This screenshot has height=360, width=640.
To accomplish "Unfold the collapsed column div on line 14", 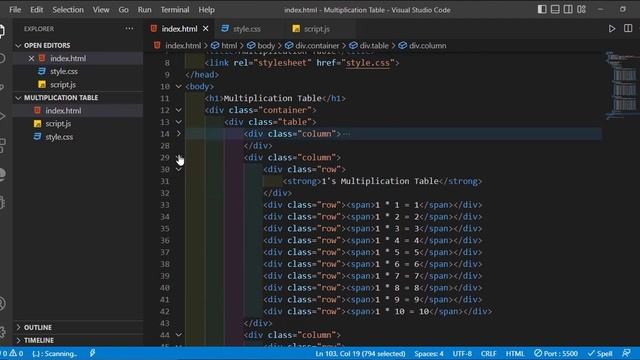I will pyautogui.click(x=178, y=133).
